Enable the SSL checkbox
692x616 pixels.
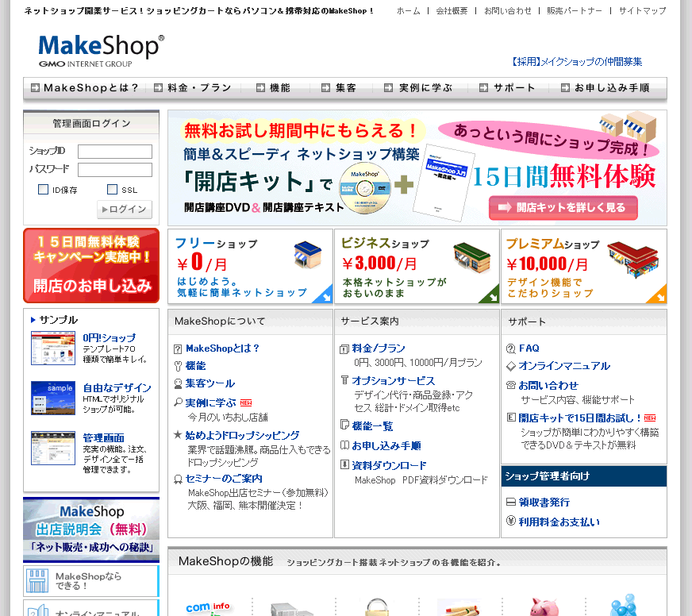point(112,190)
